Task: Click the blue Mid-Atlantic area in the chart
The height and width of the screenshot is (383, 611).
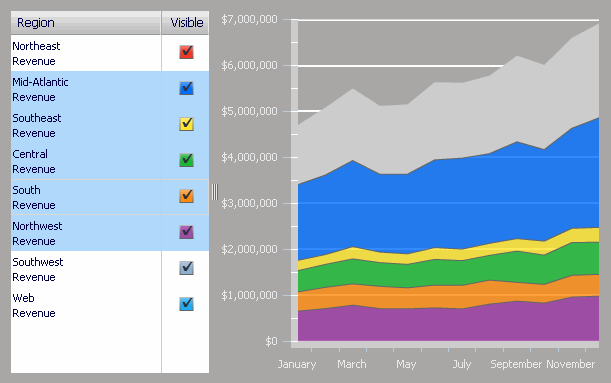Action: (x=448, y=203)
